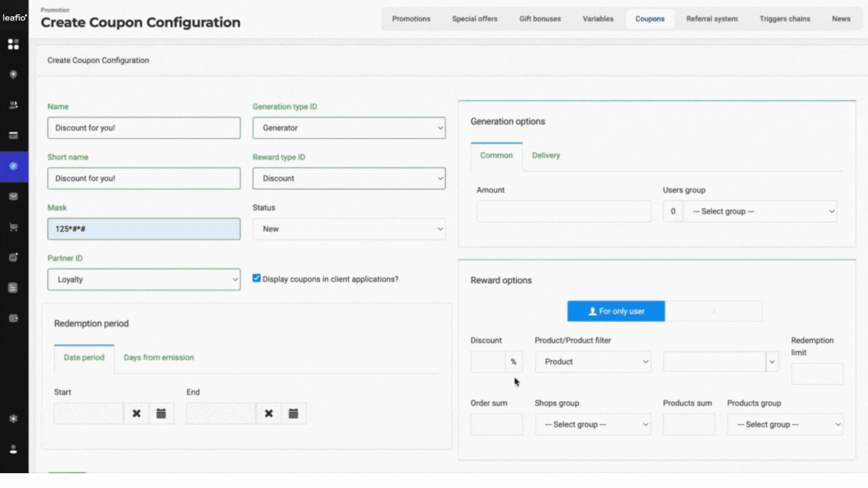Image resolution: width=868 pixels, height=488 pixels.
Task: Click the Mask input field
Action: click(144, 229)
